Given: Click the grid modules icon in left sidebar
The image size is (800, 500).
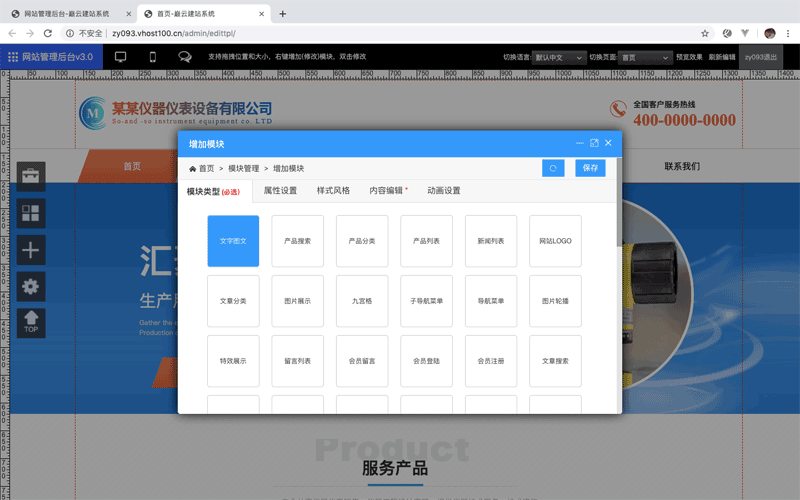Looking at the screenshot, I should [x=31, y=214].
